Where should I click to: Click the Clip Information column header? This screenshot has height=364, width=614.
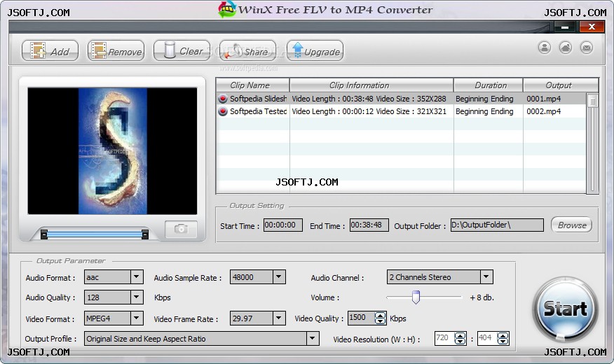(x=371, y=85)
